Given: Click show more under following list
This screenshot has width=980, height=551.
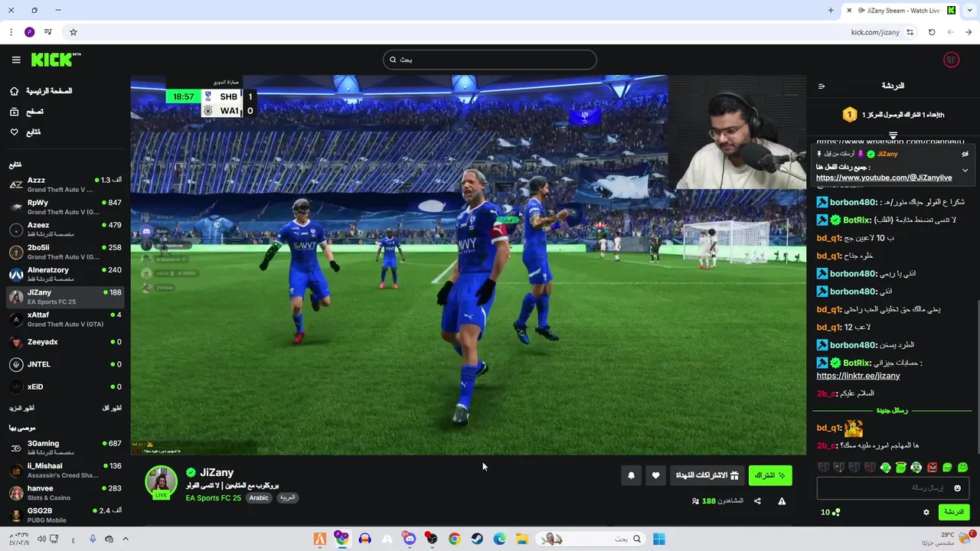Looking at the screenshot, I should [x=21, y=408].
